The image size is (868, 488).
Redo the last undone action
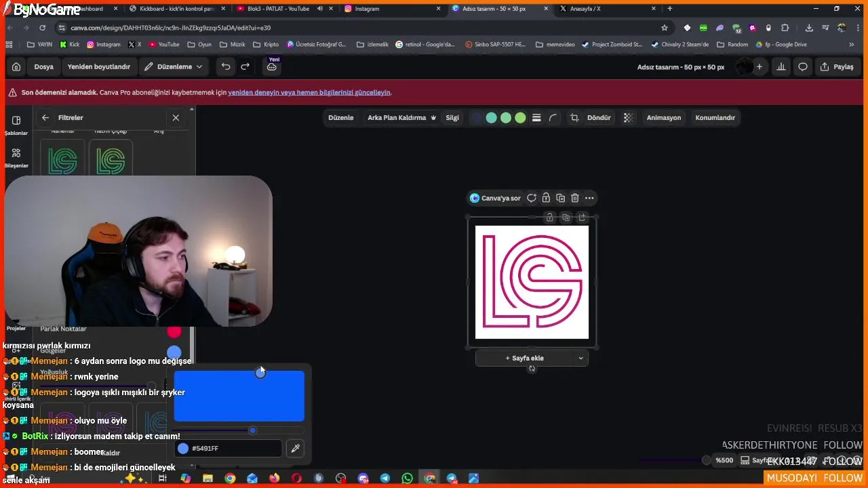tap(245, 66)
